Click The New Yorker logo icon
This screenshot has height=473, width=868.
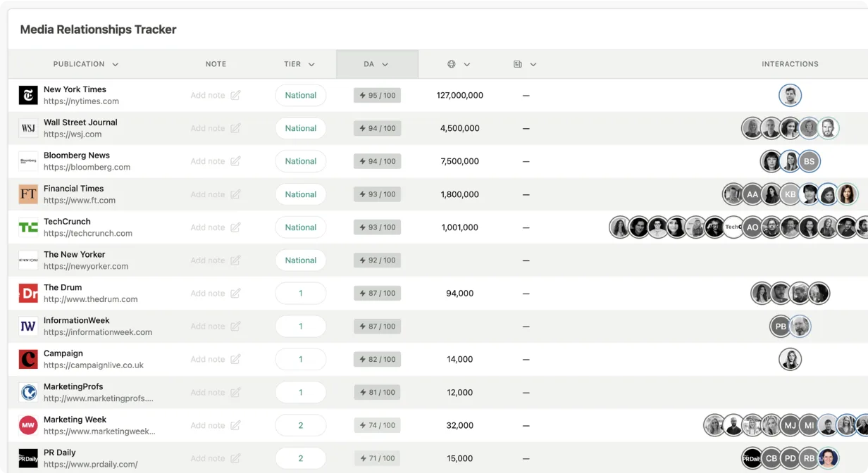point(28,260)
